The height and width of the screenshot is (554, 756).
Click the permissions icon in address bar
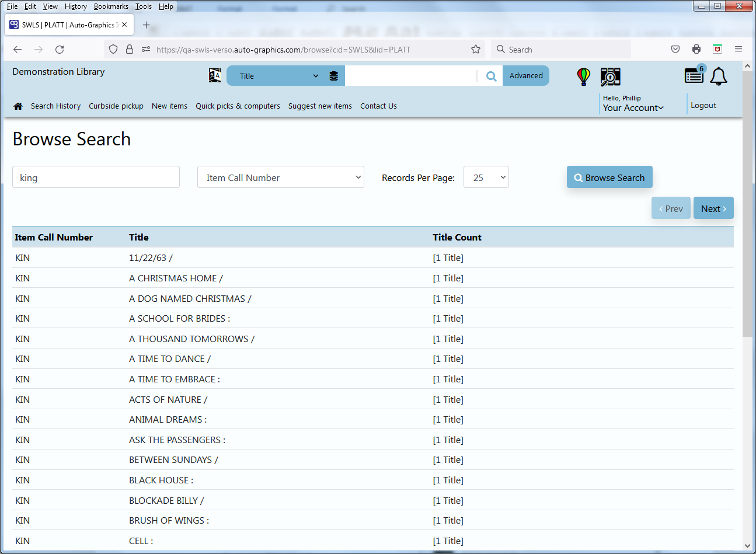[x=146, y=50]
